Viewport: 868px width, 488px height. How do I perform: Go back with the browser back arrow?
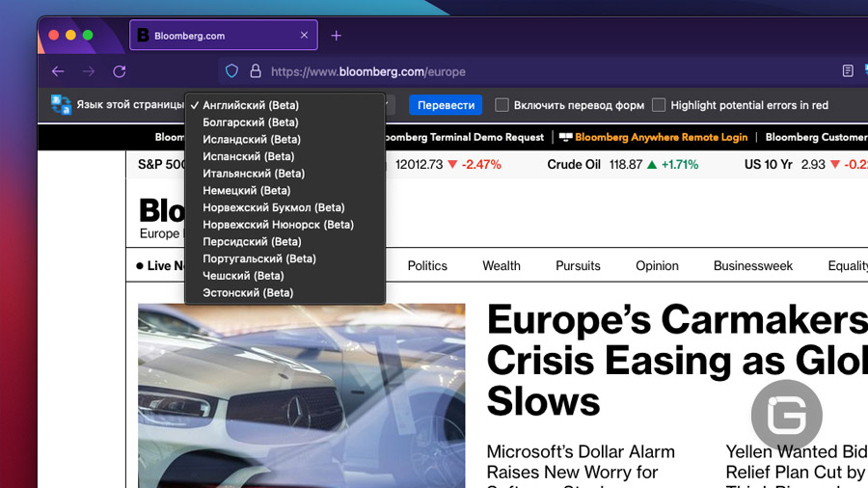click(58, 71)
